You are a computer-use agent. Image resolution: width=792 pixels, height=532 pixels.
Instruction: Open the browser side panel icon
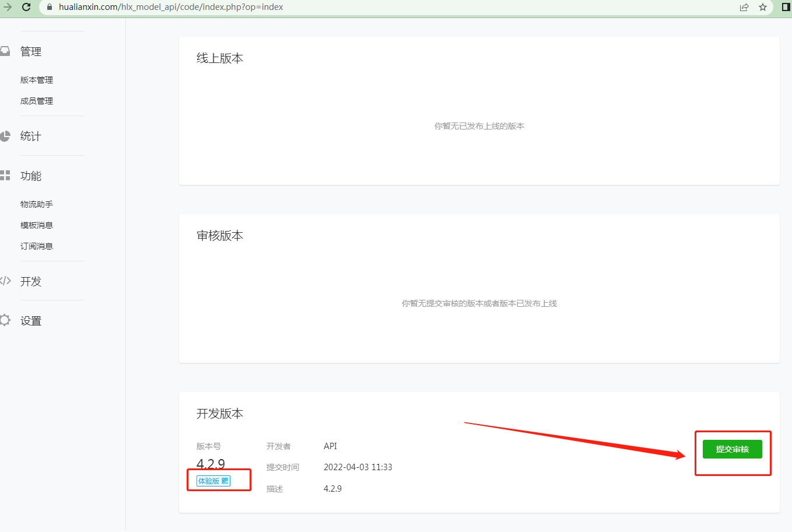point(786,7)
